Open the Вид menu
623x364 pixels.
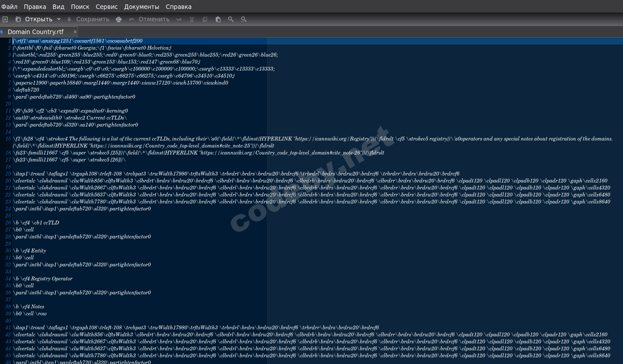[58, 7]
